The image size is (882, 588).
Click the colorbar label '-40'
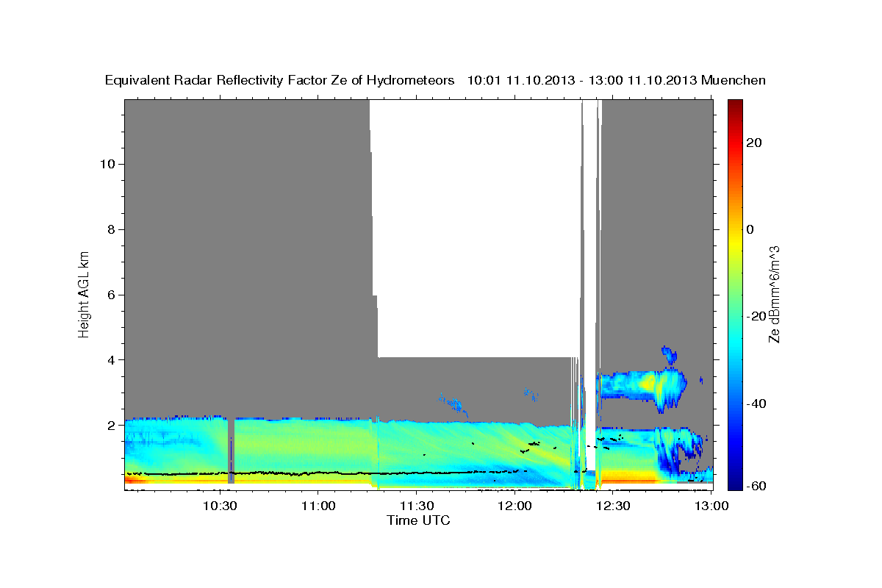(x=756, y=404)
